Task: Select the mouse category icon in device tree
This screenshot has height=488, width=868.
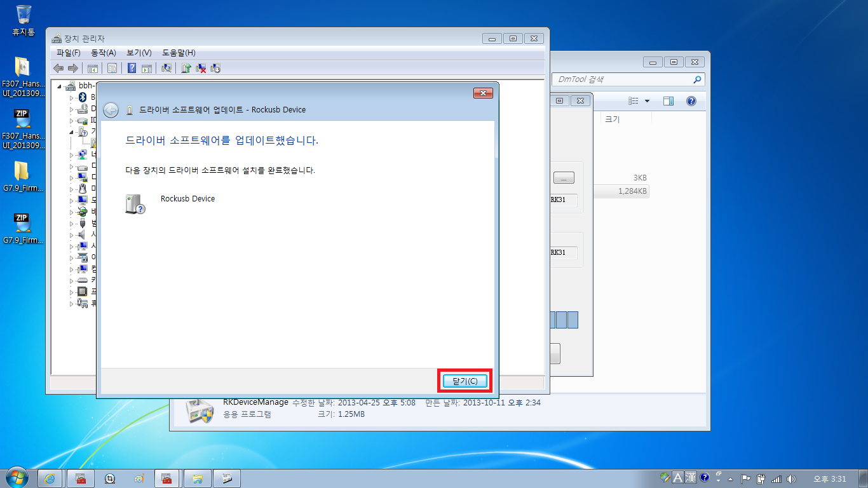Action: pyautogui.click(x=82, y=189)
